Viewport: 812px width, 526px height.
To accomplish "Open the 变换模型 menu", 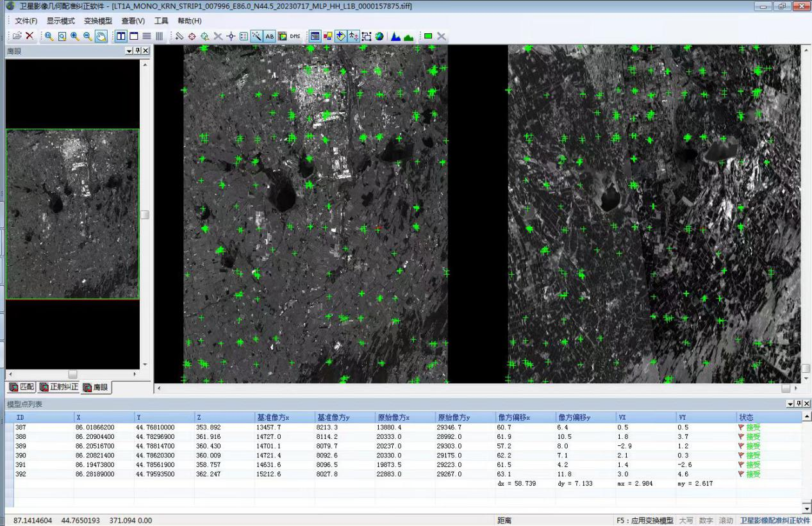I will (x=98, y=21).
